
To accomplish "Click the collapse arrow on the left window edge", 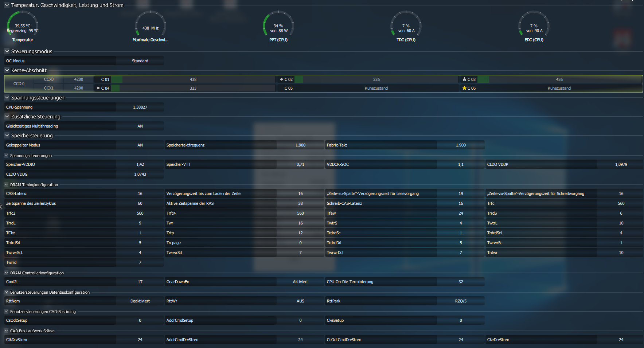I will pyautogui.click(x=1, y=206).
